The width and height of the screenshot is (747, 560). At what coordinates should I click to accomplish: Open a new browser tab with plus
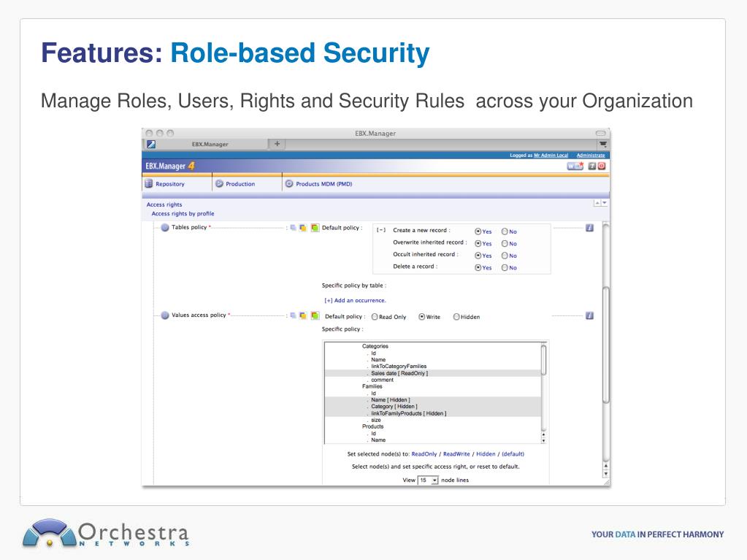[x=277, y=143]
